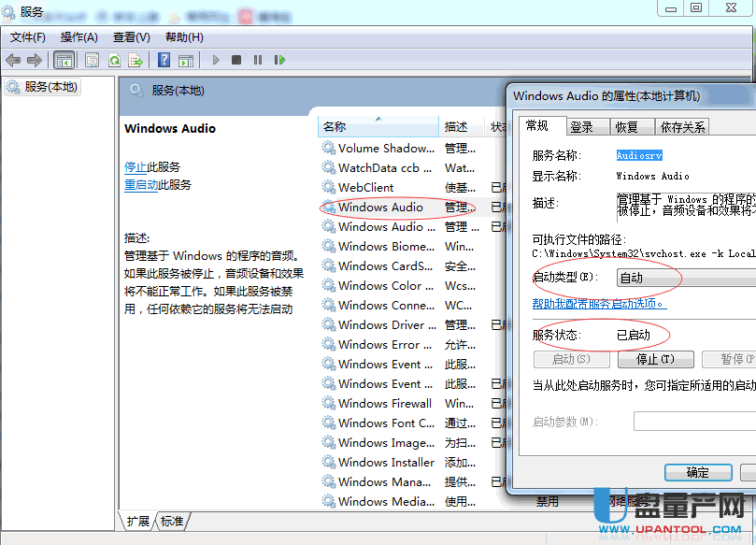Switch to the 扩展 view tab
The height and width of the screenshot is (545, 756).
138,522
